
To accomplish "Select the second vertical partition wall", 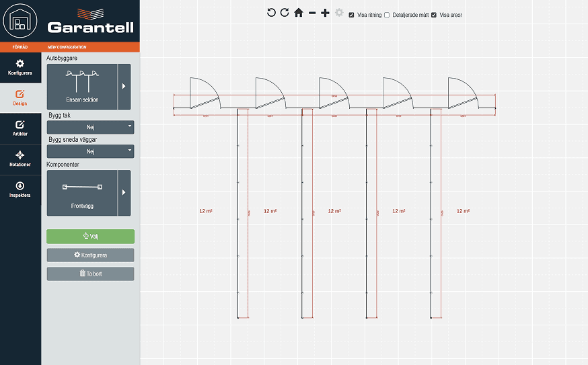I will click(302, 213).
